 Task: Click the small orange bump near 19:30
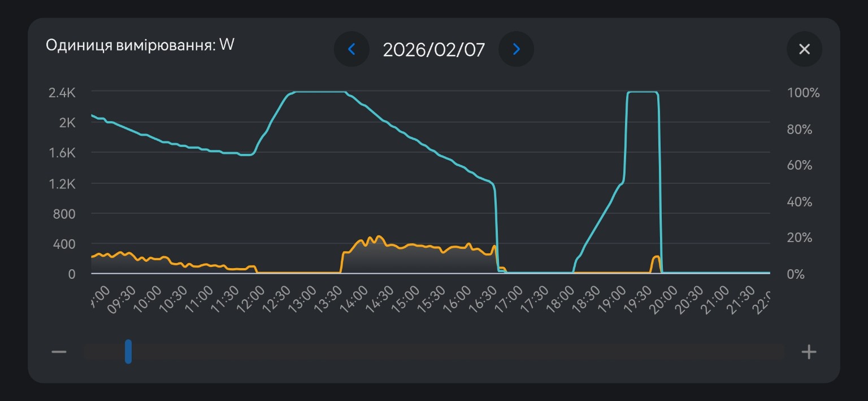(x=656, y=257)
